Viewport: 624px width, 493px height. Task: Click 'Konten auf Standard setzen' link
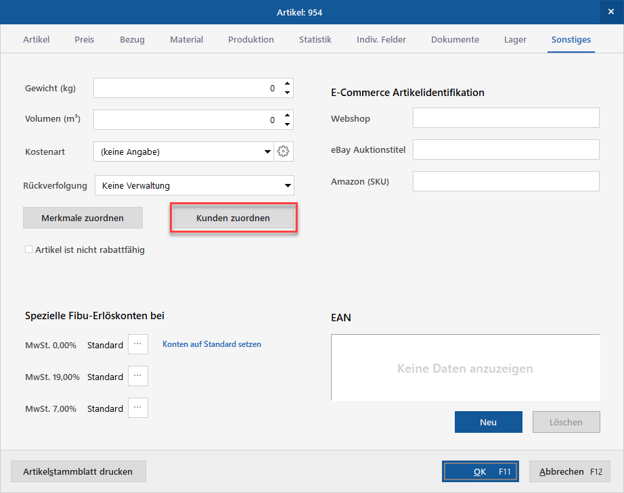coord(211,344)
